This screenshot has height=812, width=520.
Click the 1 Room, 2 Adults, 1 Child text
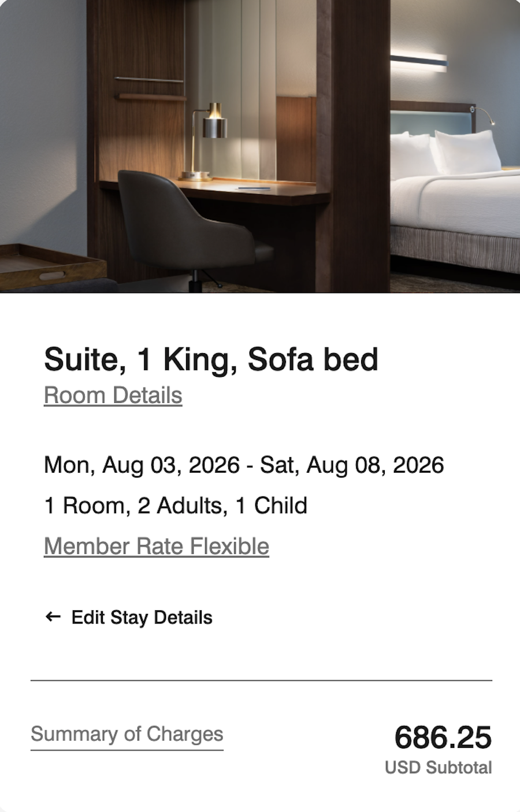coord(176,506)
